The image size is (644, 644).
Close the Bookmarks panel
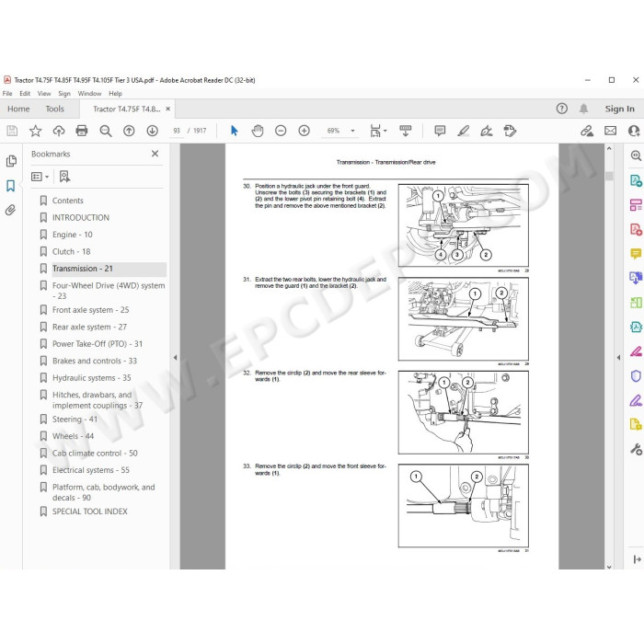tap(155, 154)
